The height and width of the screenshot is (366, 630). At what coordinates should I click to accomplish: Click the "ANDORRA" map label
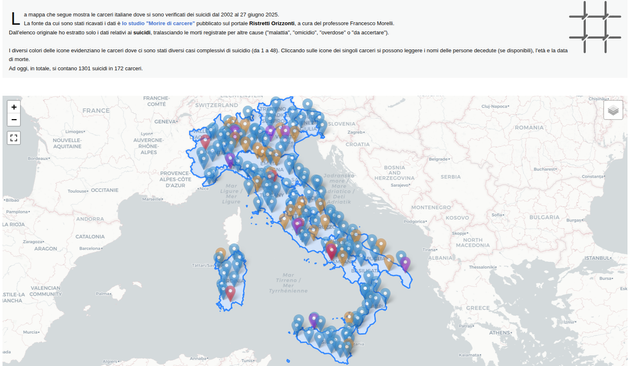[x=90, y=219]
